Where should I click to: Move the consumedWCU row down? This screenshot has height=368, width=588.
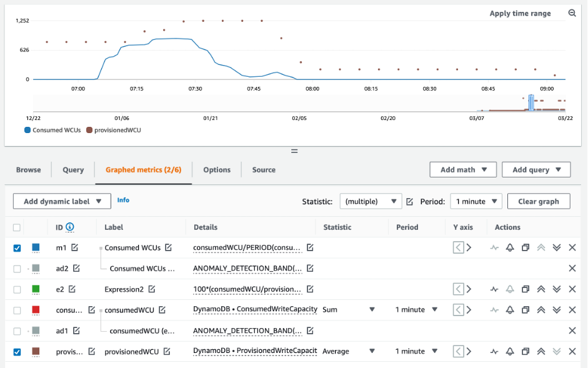tap(557, 310)
